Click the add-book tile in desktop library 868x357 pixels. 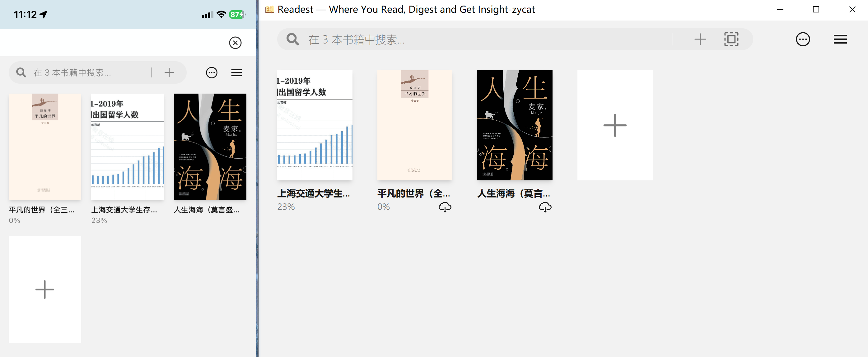pyautogui.click(x=615, y=125)
